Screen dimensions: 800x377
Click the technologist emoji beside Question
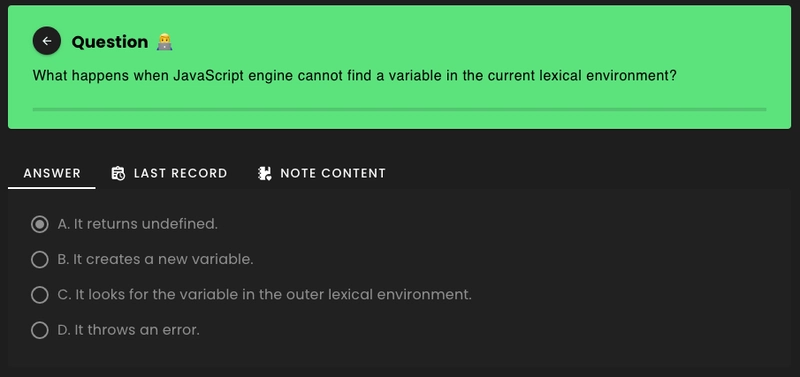(164, 42)
